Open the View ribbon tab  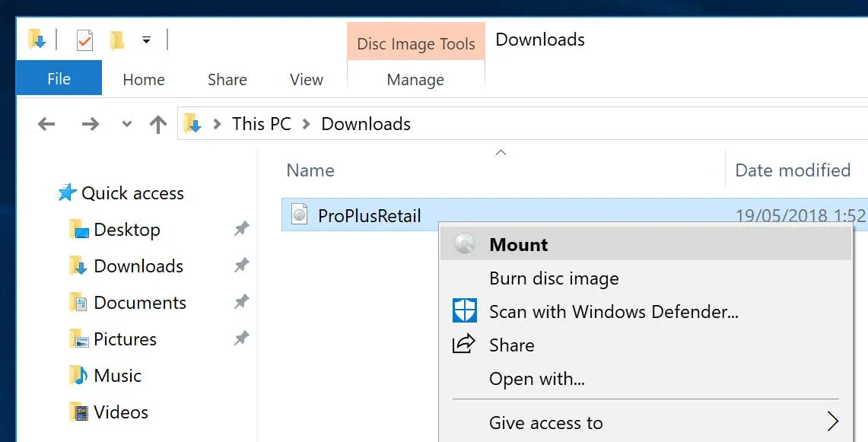306,79
